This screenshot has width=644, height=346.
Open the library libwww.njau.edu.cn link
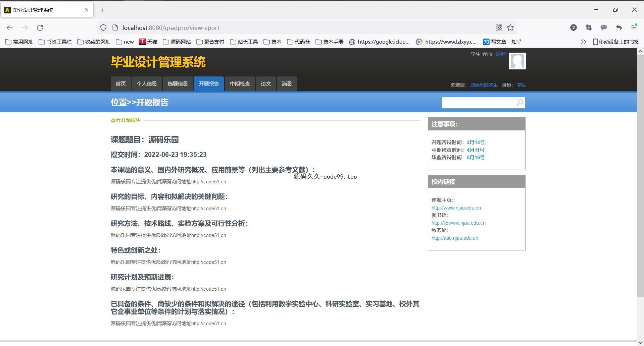[x=458, y=223]
